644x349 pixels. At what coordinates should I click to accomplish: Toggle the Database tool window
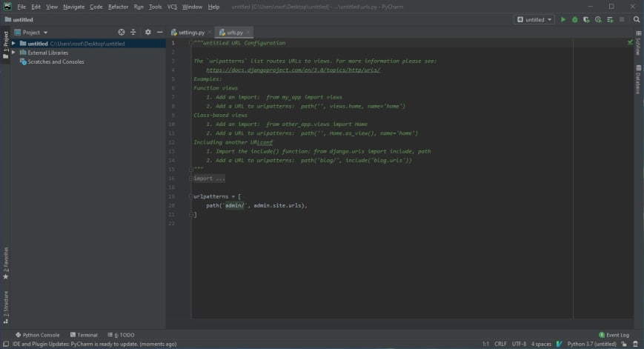pos(638,81)
